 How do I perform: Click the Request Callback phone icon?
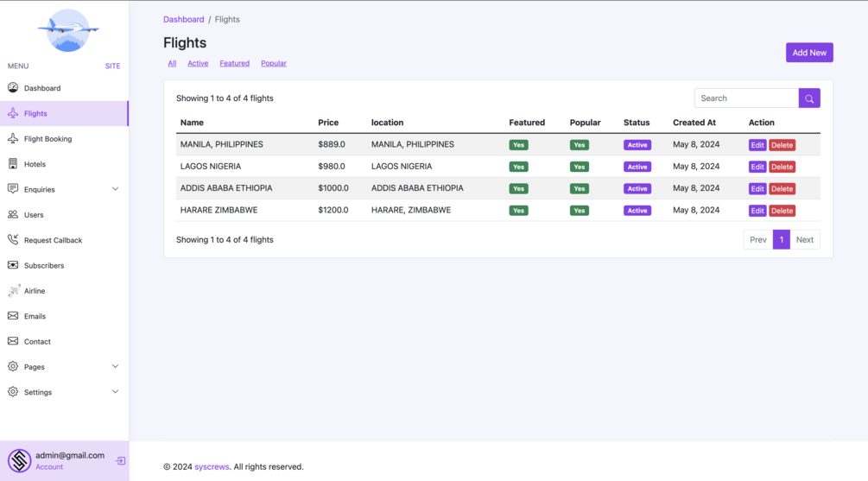coord(13,240)
